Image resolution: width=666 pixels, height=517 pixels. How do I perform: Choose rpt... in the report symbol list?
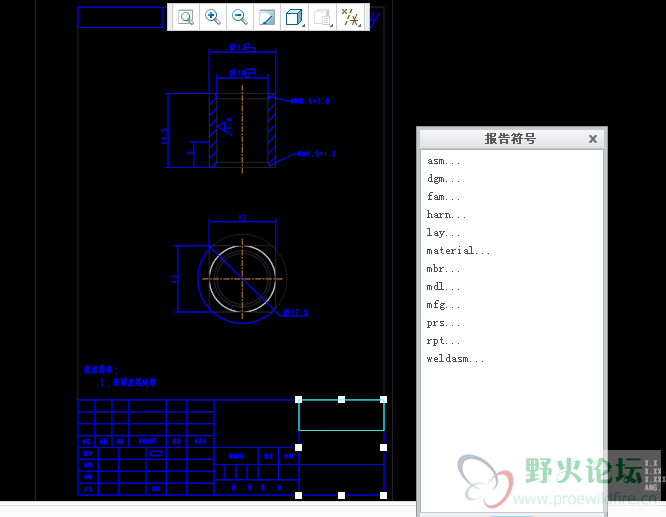(444, 341)
